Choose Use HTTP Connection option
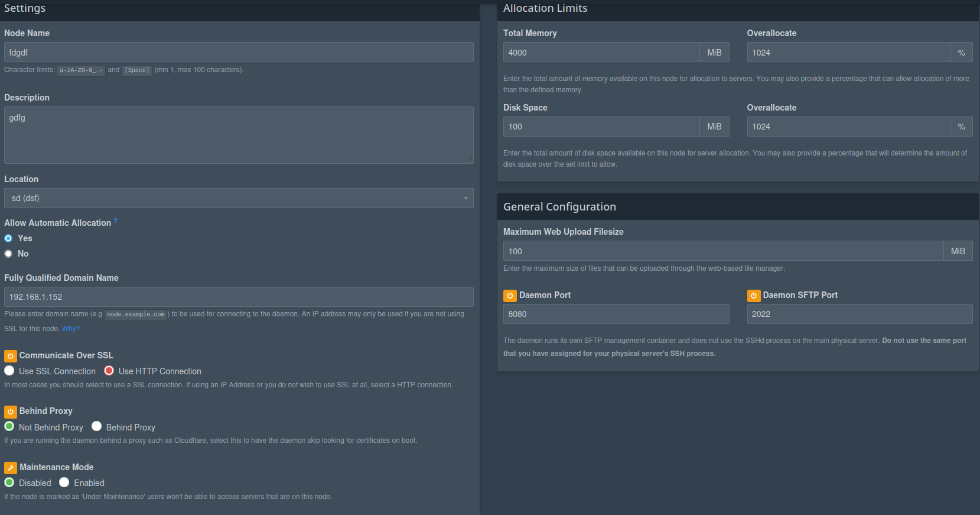This screenshot has width=980, height=515. click(109, 371)
